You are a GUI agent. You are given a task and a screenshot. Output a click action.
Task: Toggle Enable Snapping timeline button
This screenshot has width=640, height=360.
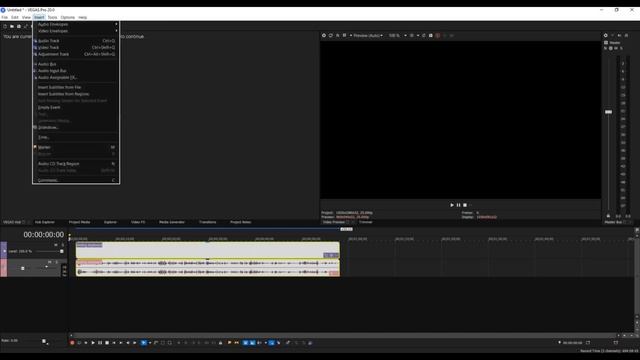pos(245,343)
